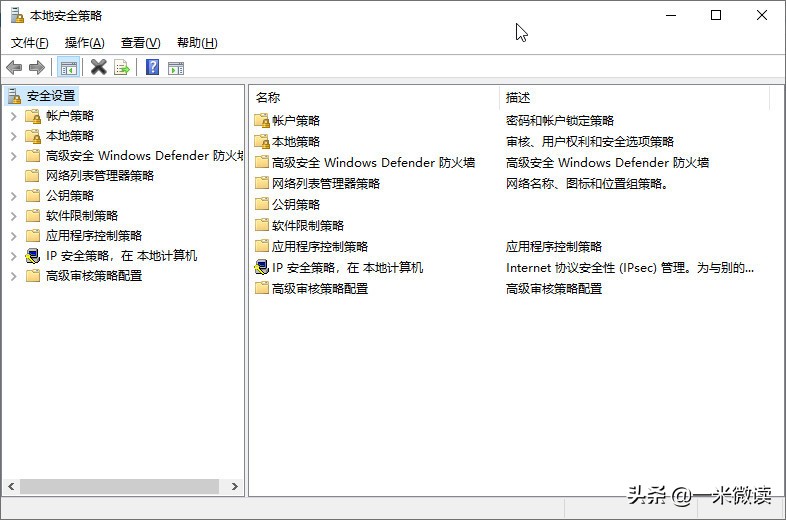Screen dimensions: 786x520
Task: Expand the 高级安全 Windows Defender 防火墙 node
Action: (x=14, y=156)
